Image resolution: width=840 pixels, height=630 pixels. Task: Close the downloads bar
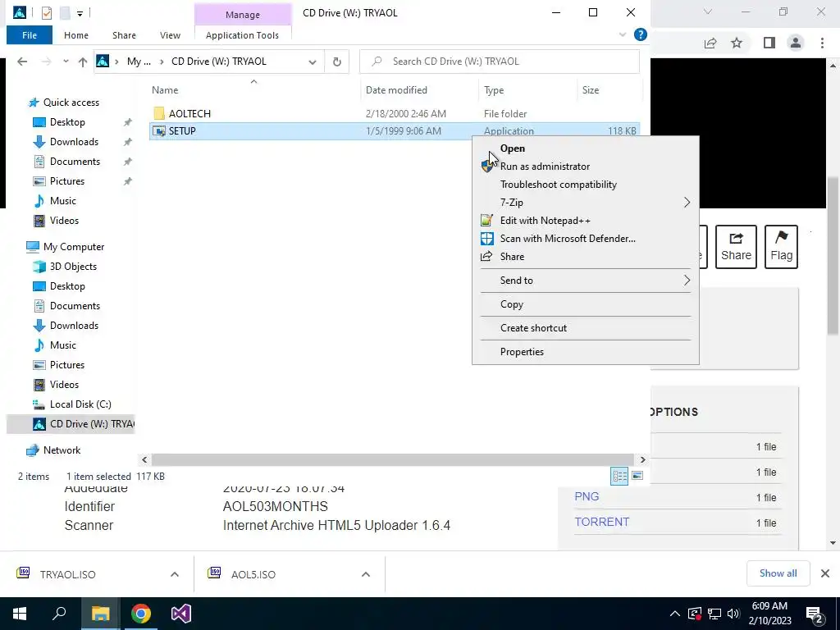click(825, 573)
